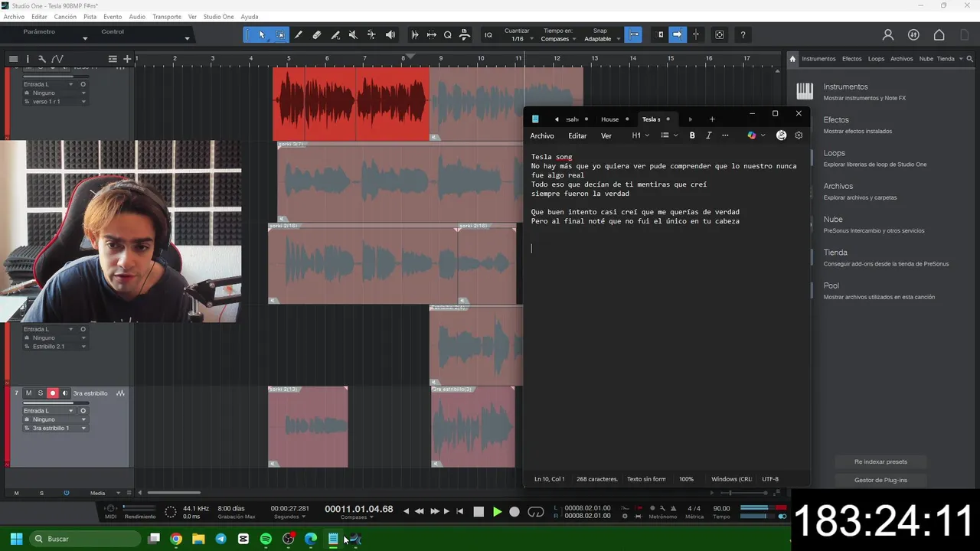
Task: Open the browser search magnifier icon
Action: [x=969, y=58]
